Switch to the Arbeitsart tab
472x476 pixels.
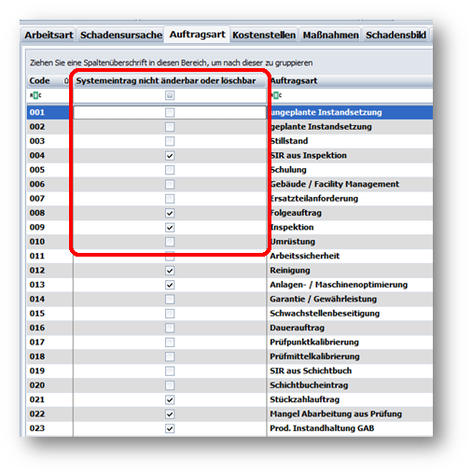pos(49,35)
